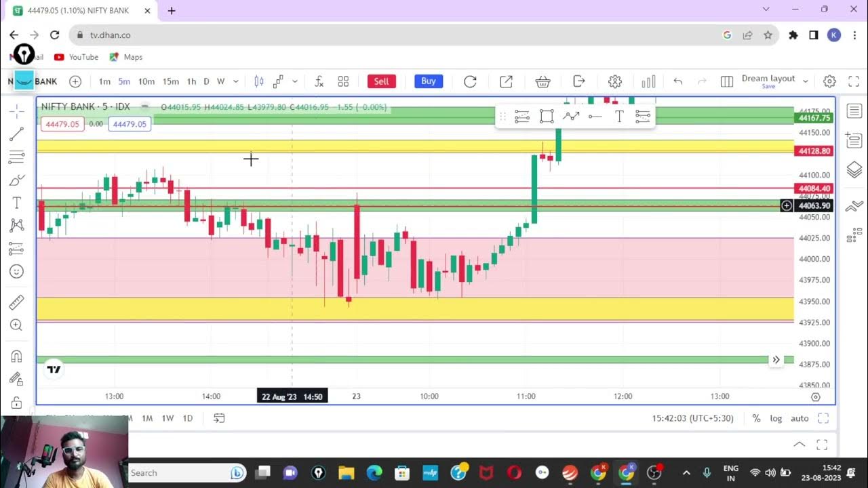Select the 1D date range
The width and height of the screenshot is (868, 488).
point(188,418)
